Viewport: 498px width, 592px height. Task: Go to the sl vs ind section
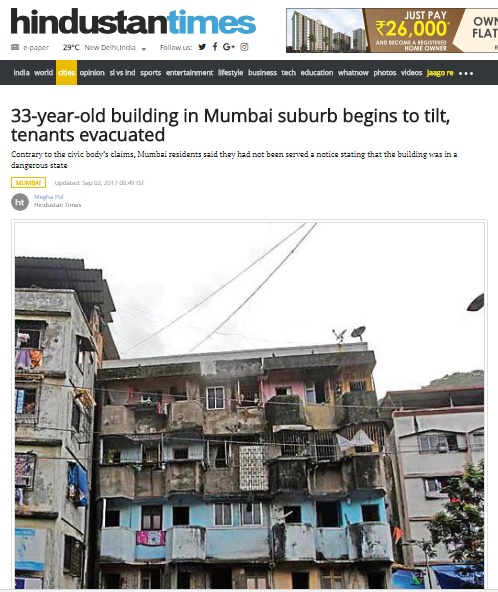tap(122, 72)
